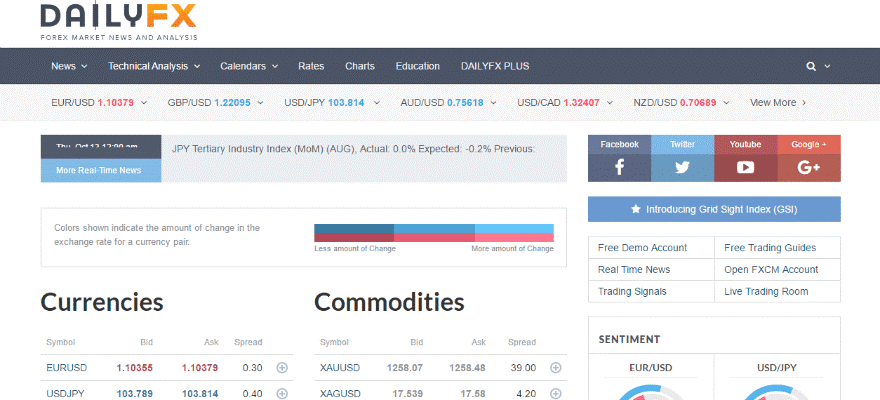This screenshot has height=400, width=880.
Task: Expand the XAGUSD row plus icon
Action: click(556, 394)
